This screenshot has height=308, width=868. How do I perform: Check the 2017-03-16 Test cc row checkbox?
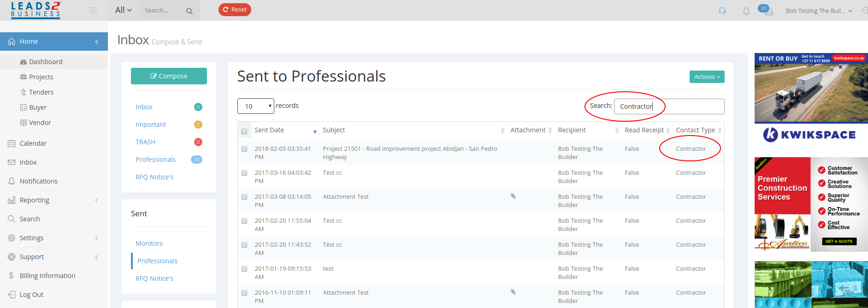pos(244,173)
